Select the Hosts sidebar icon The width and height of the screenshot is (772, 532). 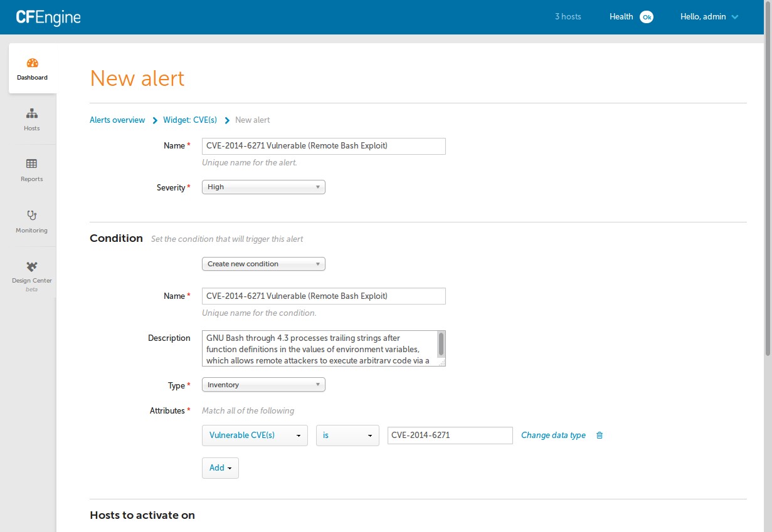click(31, 120)
